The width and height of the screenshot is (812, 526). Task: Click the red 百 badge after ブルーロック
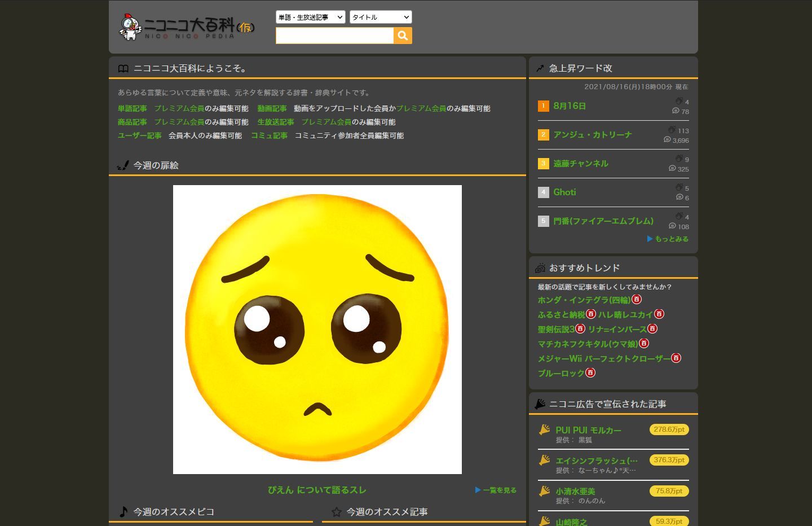pyautogui.click(x=590, y=372)
